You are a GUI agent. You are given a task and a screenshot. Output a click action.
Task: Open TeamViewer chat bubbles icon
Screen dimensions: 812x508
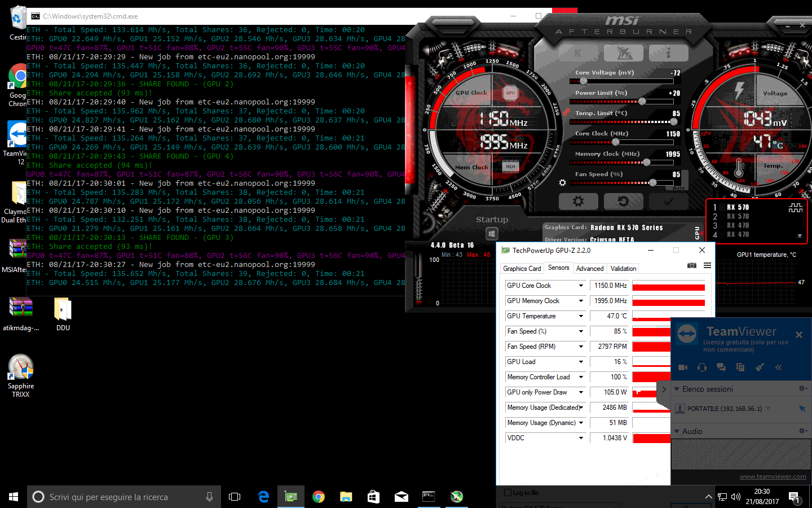(x=721, y=367)
